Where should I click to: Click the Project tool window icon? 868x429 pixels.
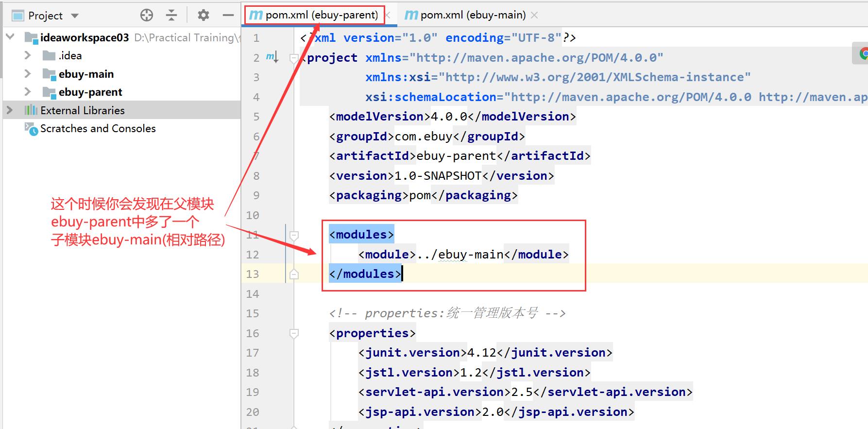18,16
